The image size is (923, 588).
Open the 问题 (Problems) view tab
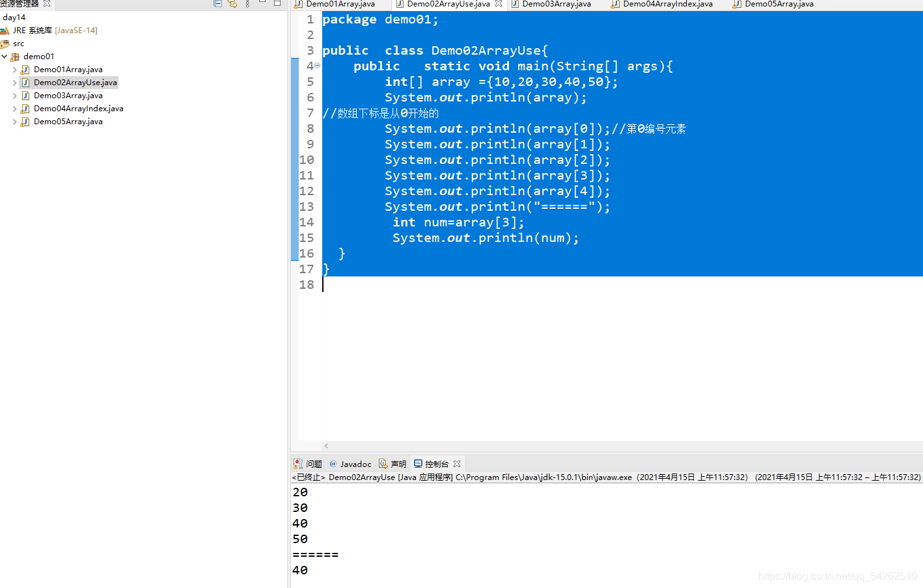coord(314,464)
